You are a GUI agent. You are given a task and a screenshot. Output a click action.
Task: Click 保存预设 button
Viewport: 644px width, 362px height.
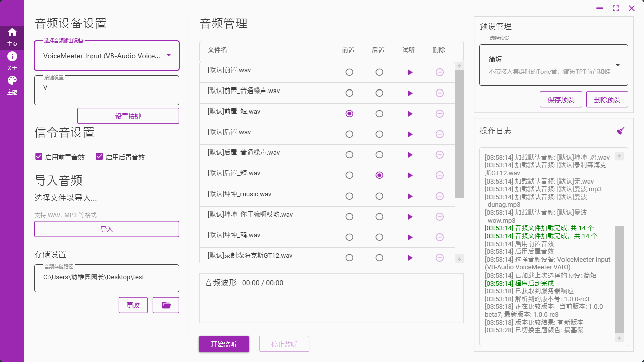point(561,100)
